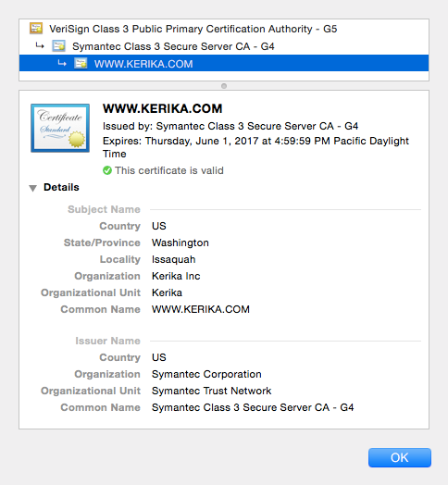
Task: Click the Issaquah locality value
Action: pos(174,259)
